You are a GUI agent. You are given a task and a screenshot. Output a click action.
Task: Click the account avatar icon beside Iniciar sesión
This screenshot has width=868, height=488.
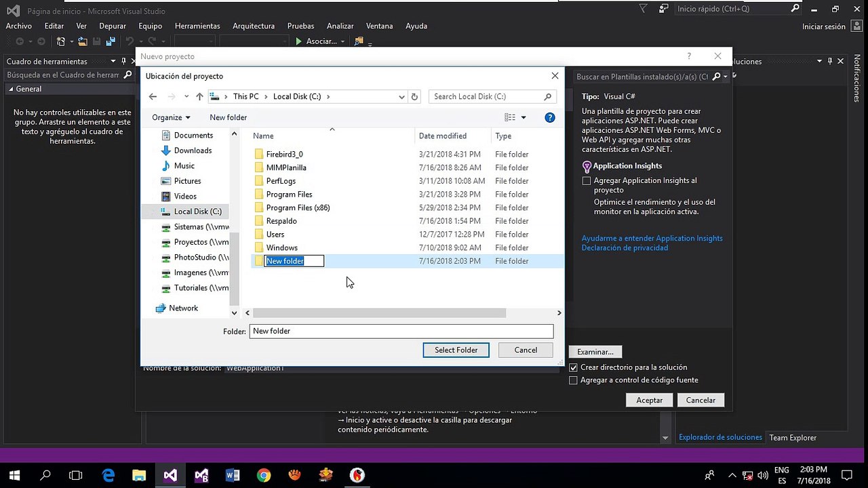[x=856, y=26]
